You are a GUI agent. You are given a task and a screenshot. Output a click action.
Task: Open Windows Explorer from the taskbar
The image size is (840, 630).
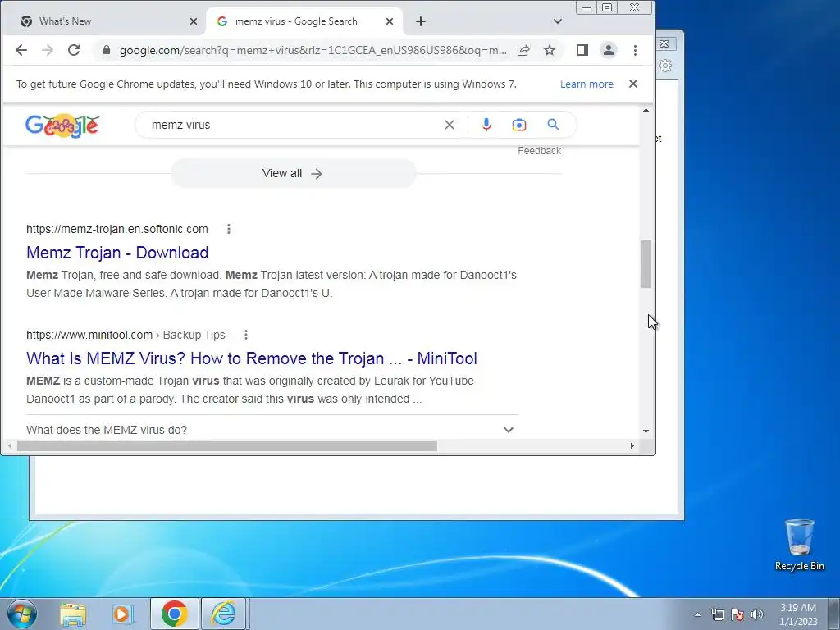73,614
